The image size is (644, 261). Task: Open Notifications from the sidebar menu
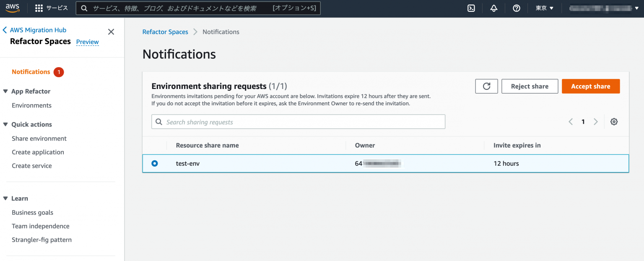tap(31, 71)
